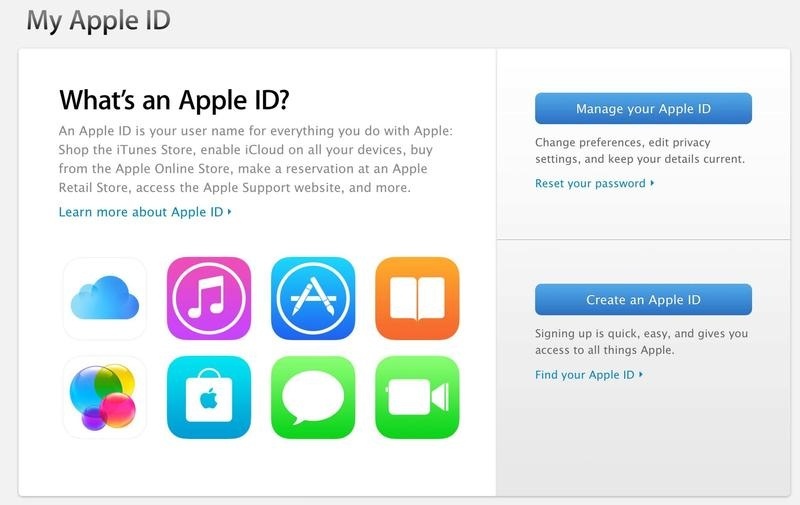Click the small arrow beside Find your Apple ID

click(x=641, y=374)
